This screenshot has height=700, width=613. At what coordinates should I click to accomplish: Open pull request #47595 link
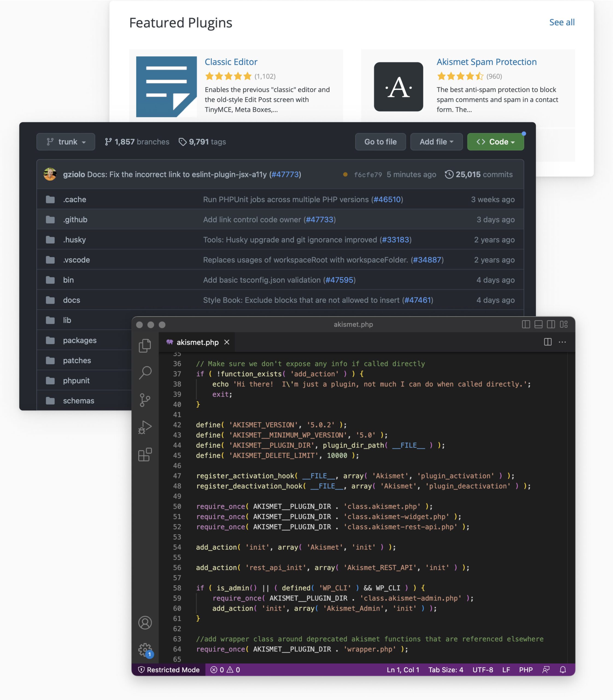click(x=339, y=280)
